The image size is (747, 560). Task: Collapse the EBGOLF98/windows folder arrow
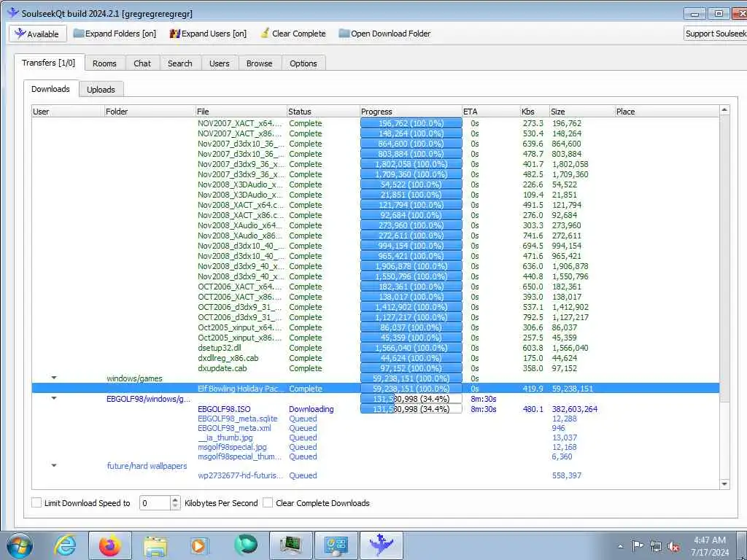tap(54, 399)
